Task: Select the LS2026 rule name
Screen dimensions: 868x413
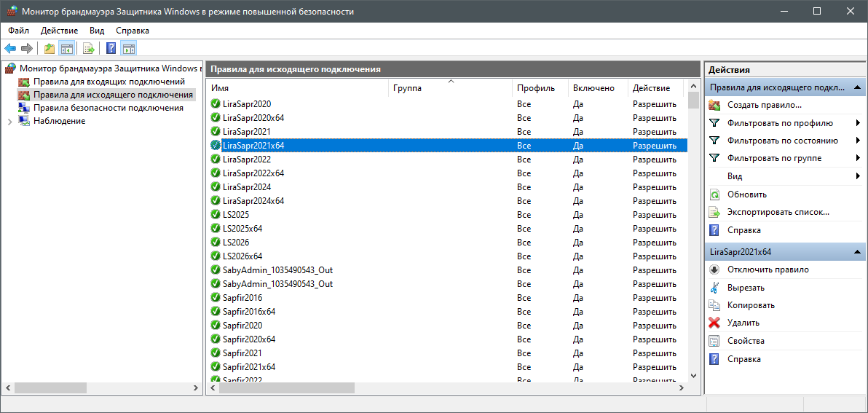Action: (x=236, y=242)
